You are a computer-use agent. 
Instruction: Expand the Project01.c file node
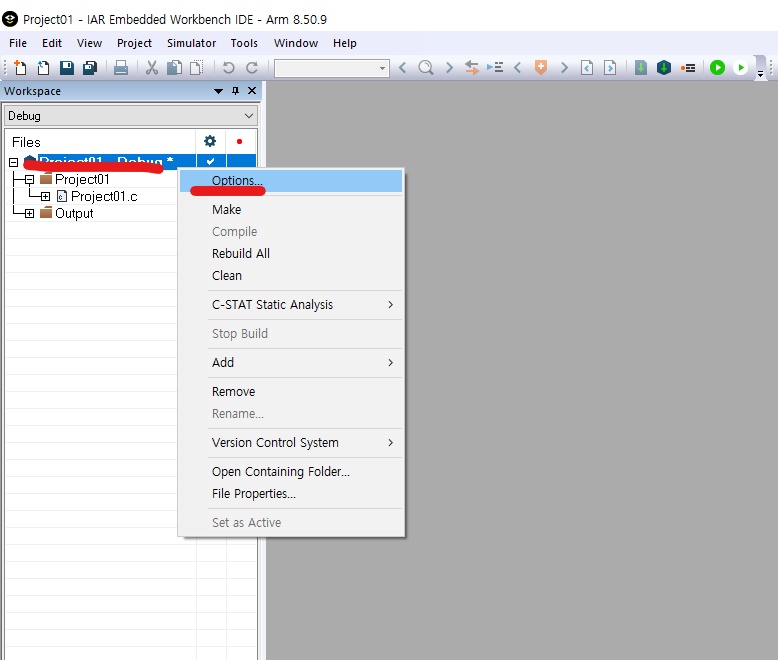(45, 197)
